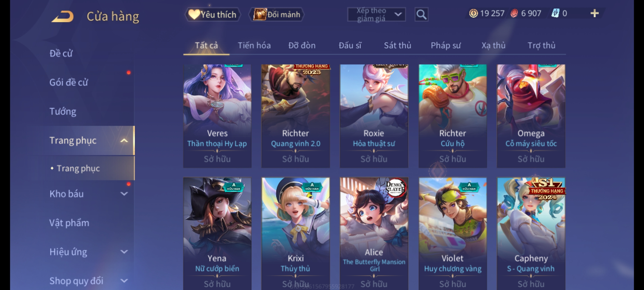Image resolution: width=644 pixels, height=290 pixels.
Task: Open the Alice Butterfly Mansion Girl skin card
Action: [374, 233]
